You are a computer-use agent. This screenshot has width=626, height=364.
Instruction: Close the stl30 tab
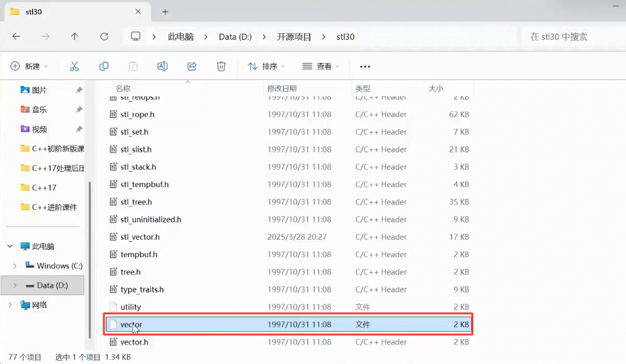click(x=138, y=12)
